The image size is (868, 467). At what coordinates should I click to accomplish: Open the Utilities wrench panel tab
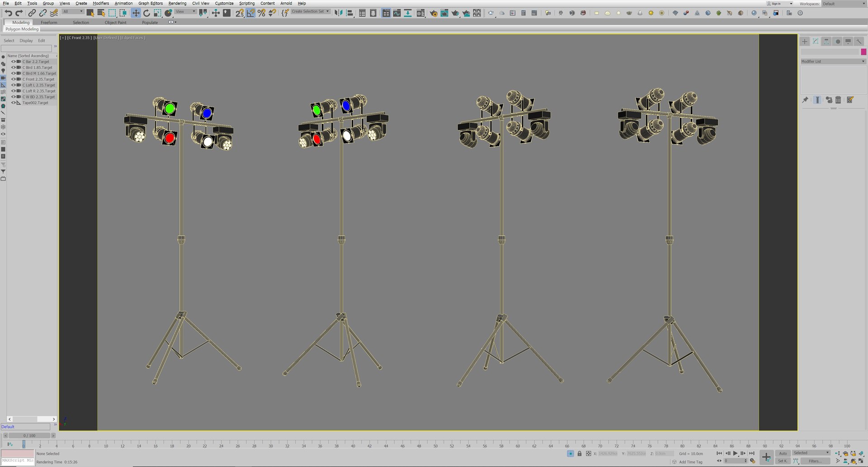pyautogui.click(x=859, y=41)
